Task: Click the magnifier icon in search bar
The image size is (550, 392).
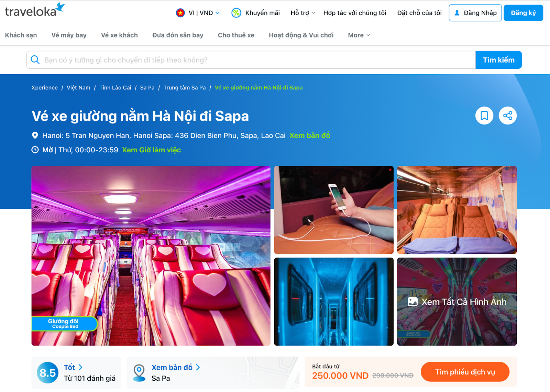Action: 35,60
